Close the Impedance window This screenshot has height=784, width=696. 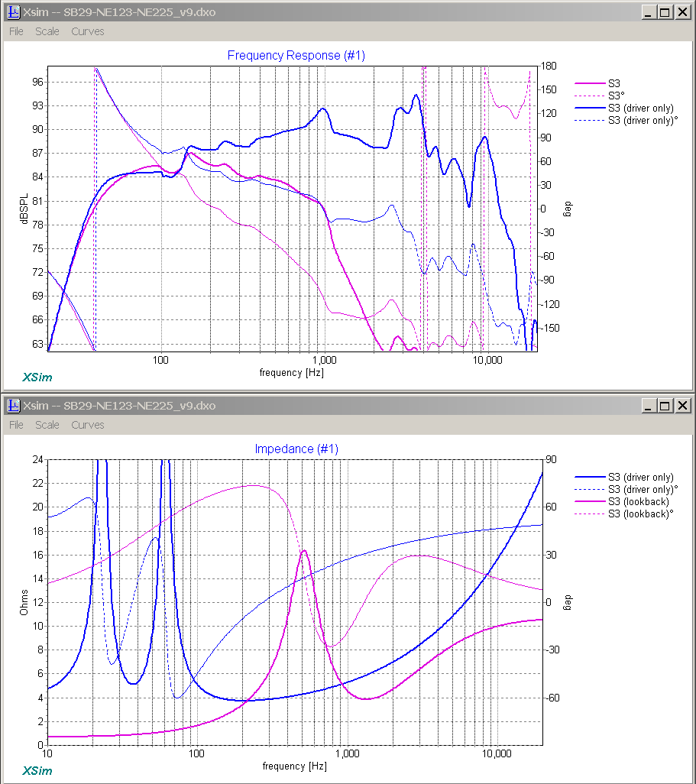click(682, 406)
